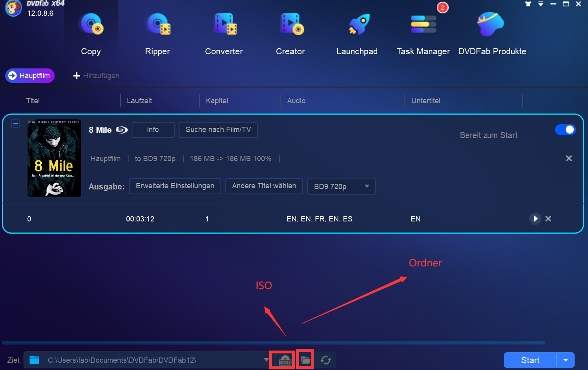Maximize the DVDFab window
Image resolution: width=588 pixels, height=370 pixels.
point(566,4)
